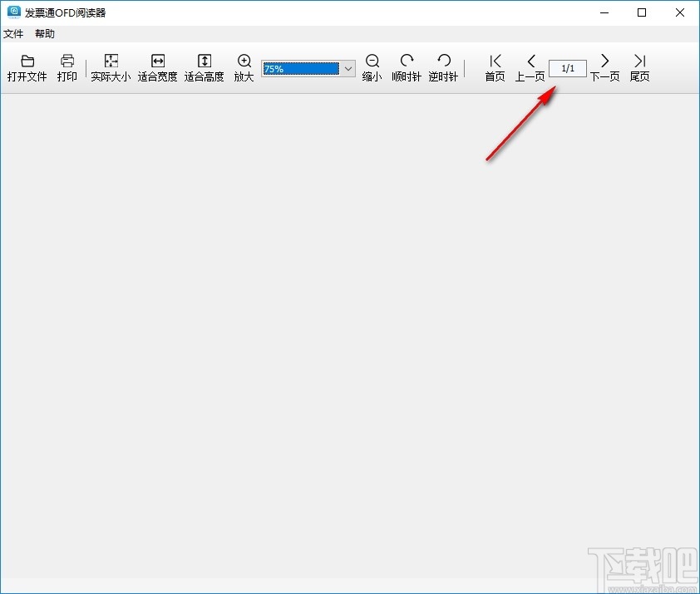700x594 pixels.
Task: Advance to the next page 下一页
Action: click(x=605, y=68)
